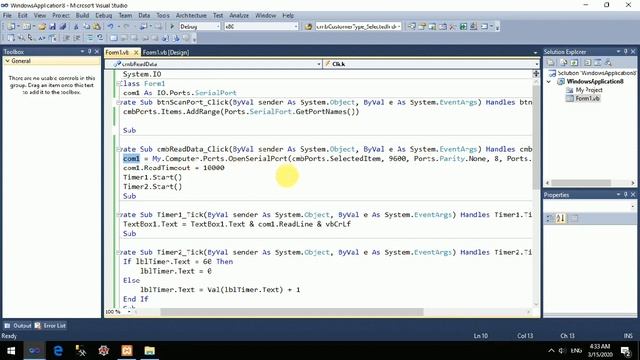Click the Copy toolbar icon
The height and width of the screenshot is (360, 640).
point(87,27)
